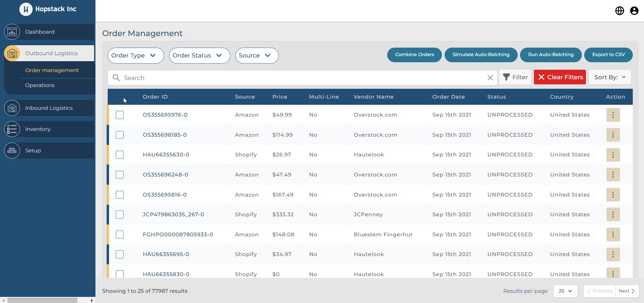Tick the checkbox for HAU66355630-0
This screenshot has width=644, height=303.
(120, 155)
